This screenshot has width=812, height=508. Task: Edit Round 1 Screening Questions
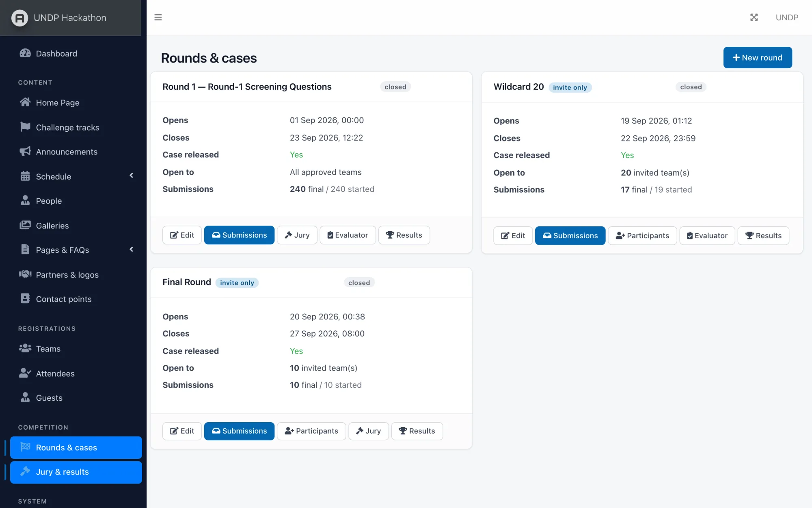pos(182,235)
